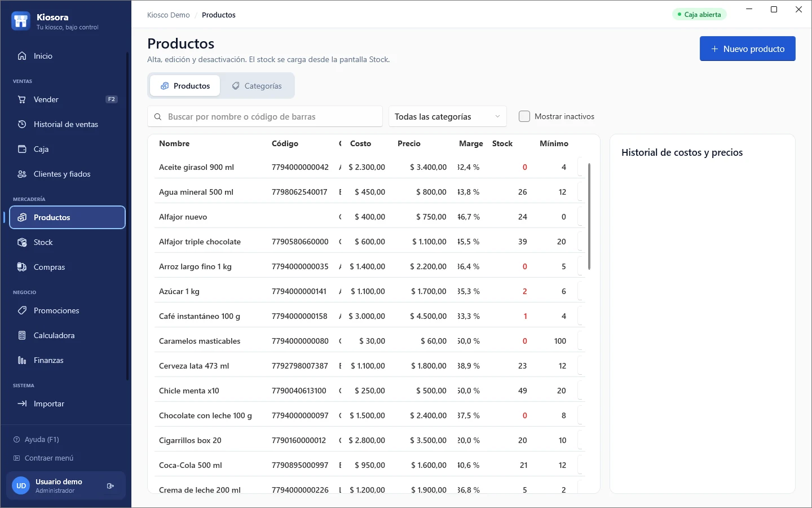Select the Crema de leche 200 ml row
This screenshot has height=508, width=812.
(x=369, y=485)
